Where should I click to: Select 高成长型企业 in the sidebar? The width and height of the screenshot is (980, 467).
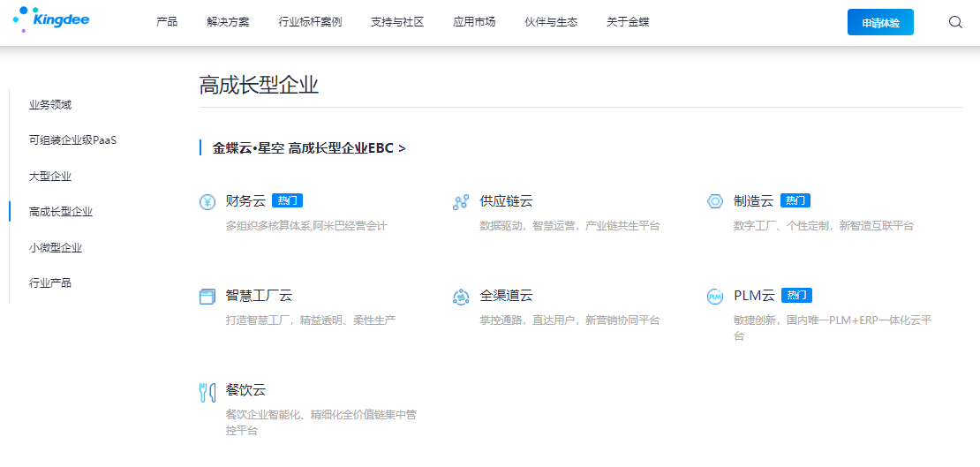click(61, 212)
